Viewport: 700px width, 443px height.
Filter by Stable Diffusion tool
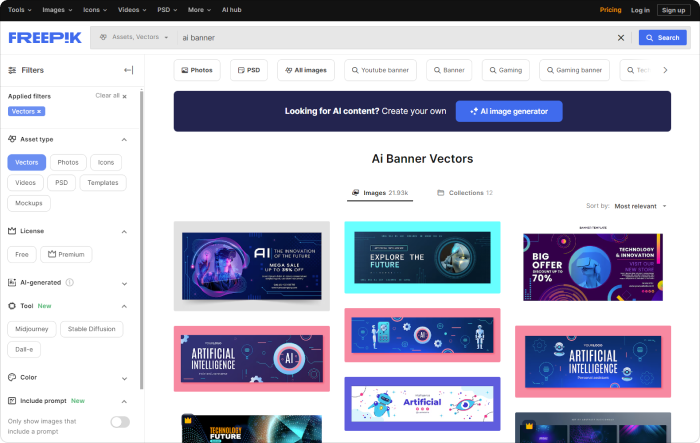(92, 329)
